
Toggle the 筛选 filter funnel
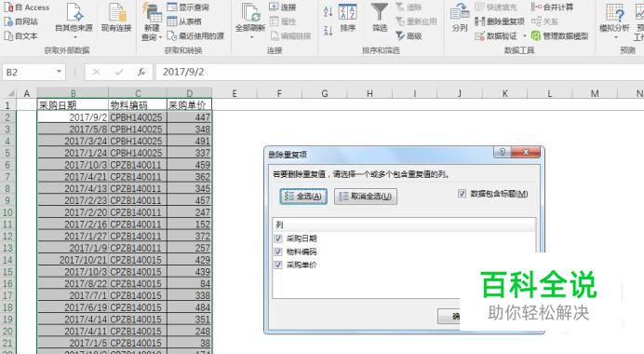pyautogui.click(x=380, y=18)
